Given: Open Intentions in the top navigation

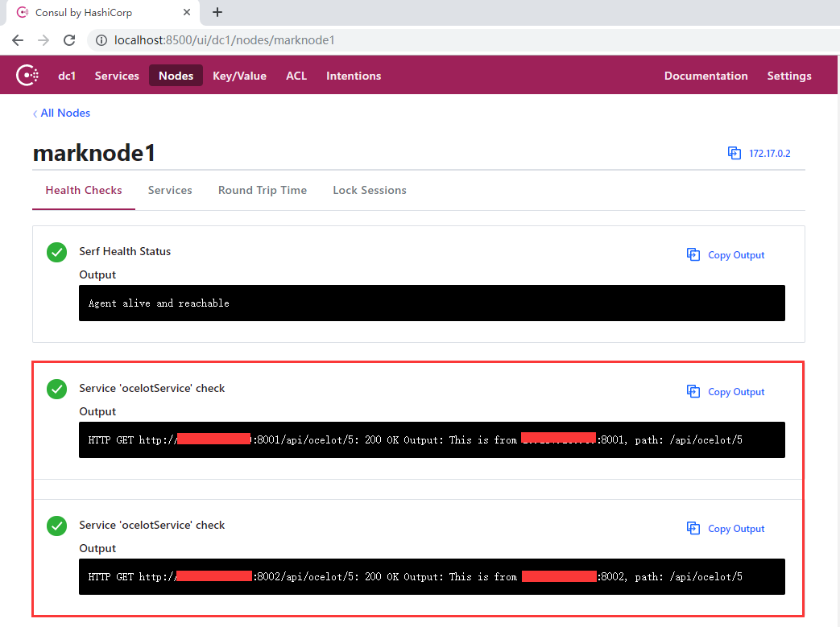Looking at the screenshot, I should coord(354,76).
